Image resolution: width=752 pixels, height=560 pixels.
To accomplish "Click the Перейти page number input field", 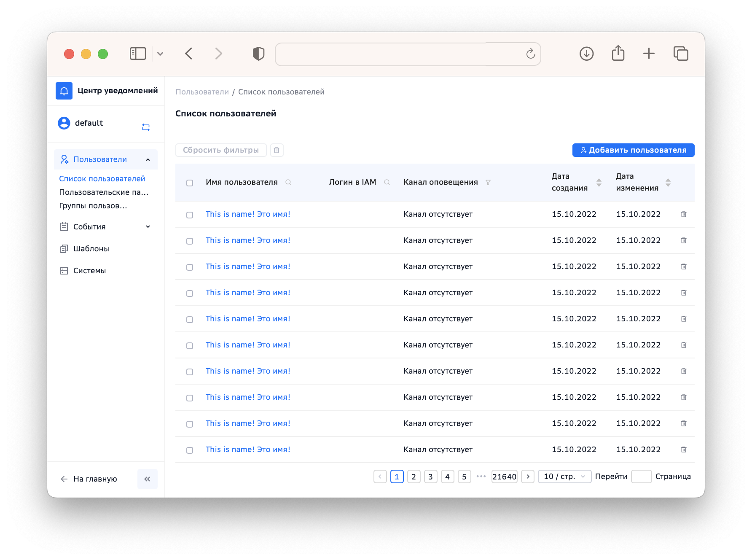I will pyautogui.click(x=642, y=477).
